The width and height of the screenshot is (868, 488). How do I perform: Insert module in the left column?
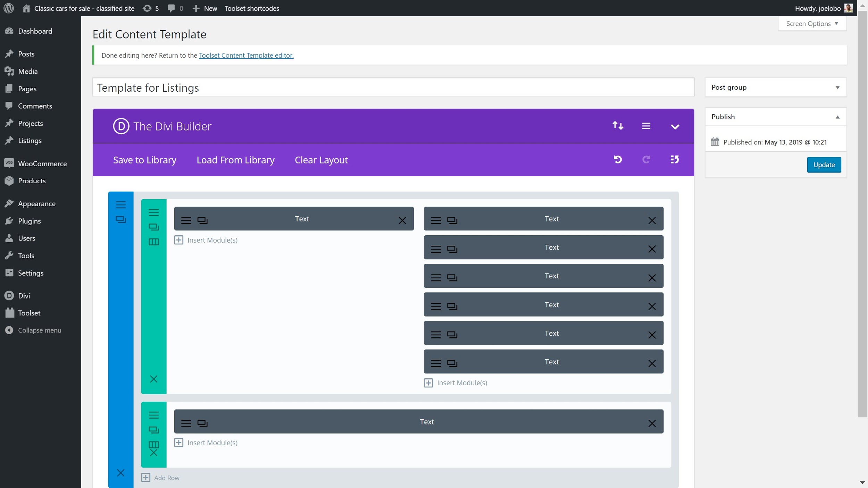206,240
